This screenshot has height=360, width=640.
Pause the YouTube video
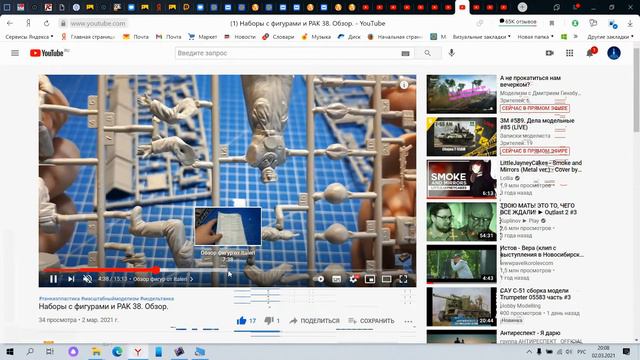[x=53, y=279]
